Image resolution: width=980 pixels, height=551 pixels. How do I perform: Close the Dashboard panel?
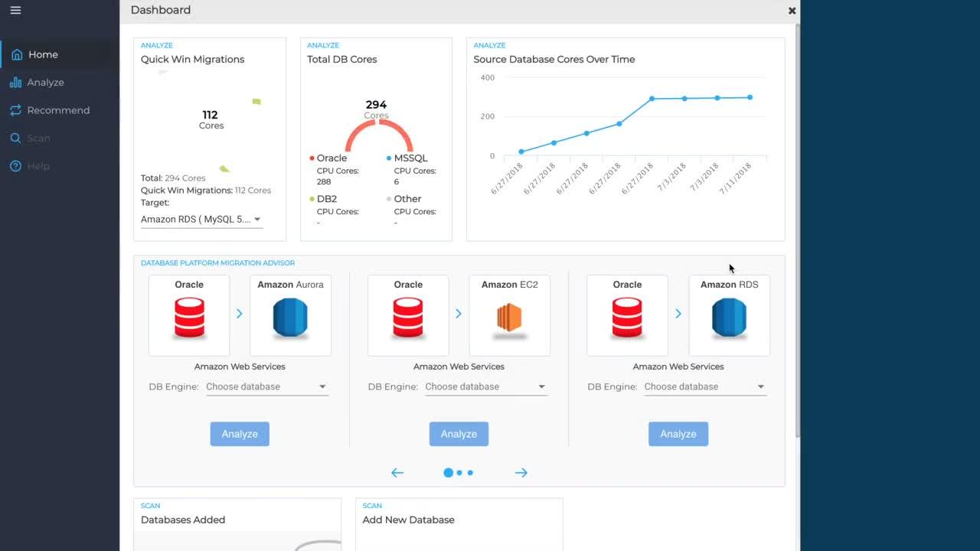click(792, 11)
